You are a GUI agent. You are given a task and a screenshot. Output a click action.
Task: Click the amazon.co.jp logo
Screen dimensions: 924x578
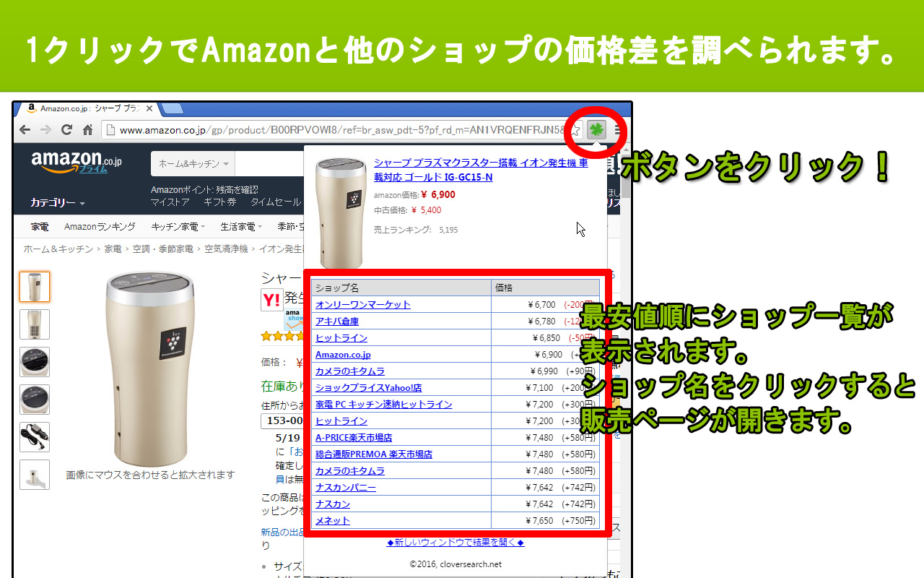pos(77,161)
